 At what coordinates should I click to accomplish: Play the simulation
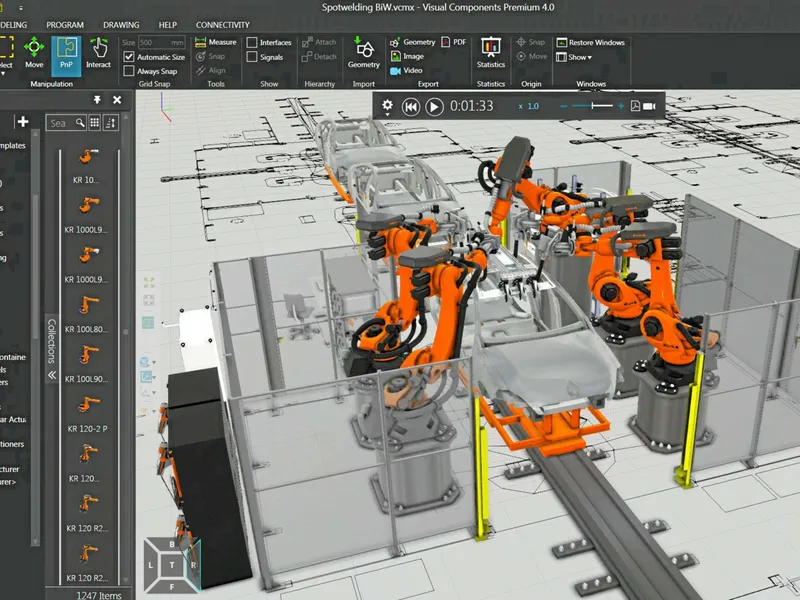coord(434,106)
